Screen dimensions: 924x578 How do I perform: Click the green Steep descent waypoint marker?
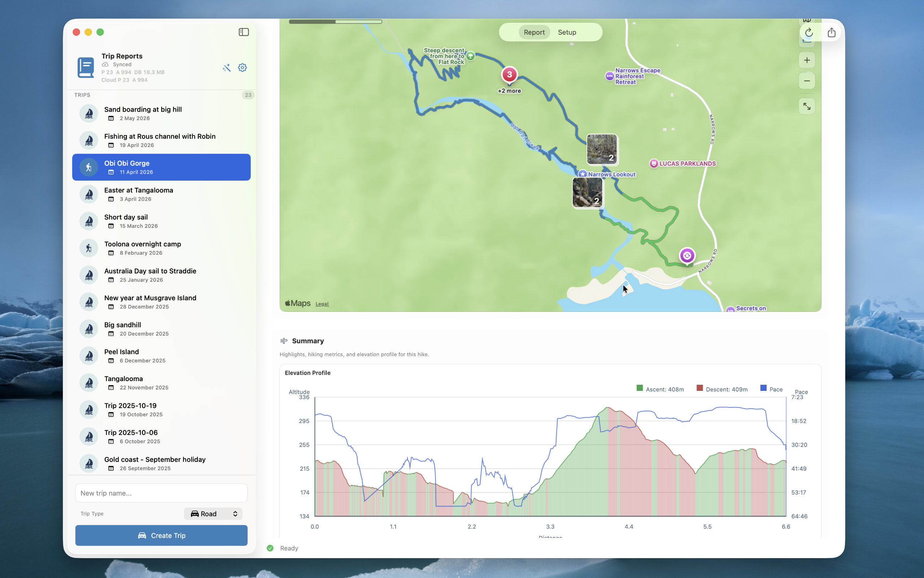tap(470, 56)
